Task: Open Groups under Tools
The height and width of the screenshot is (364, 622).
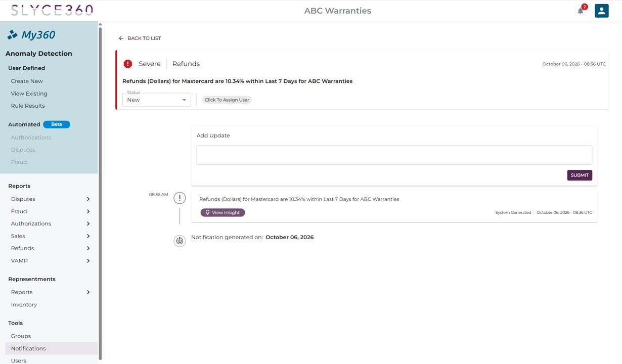Action: pos(21,336)
